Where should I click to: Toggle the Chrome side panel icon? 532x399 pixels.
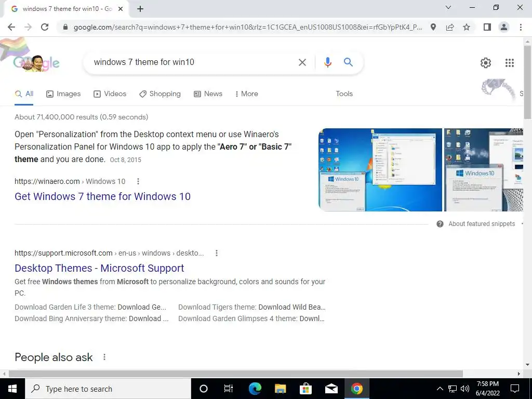pos(487,27)
